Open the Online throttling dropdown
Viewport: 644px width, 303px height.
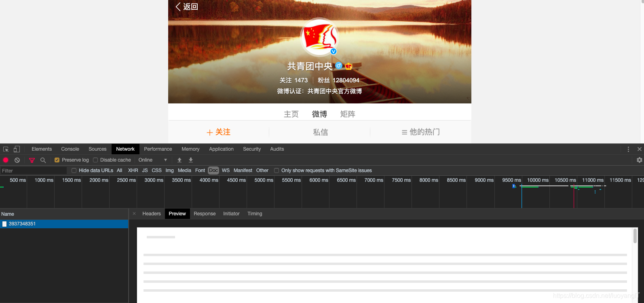tap(153, 160)
